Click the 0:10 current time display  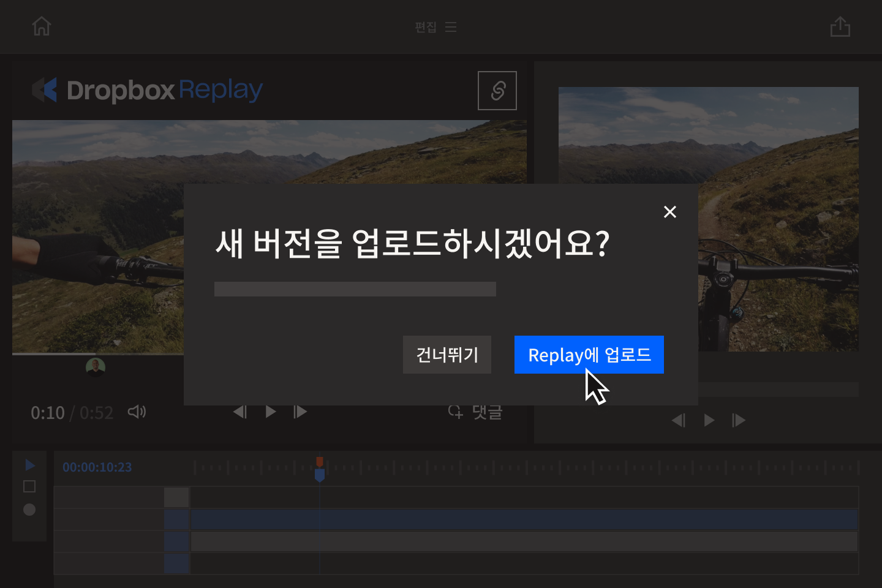[48, 413]
